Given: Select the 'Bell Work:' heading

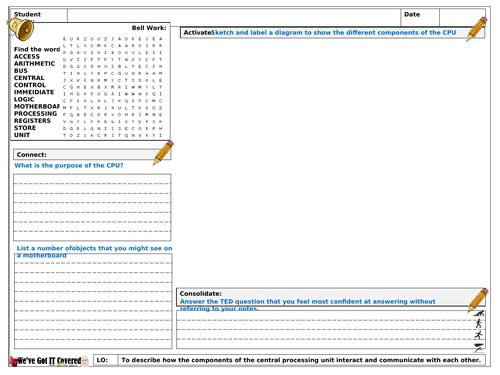Looking at the screenshot, I should [x=149, y=28].
